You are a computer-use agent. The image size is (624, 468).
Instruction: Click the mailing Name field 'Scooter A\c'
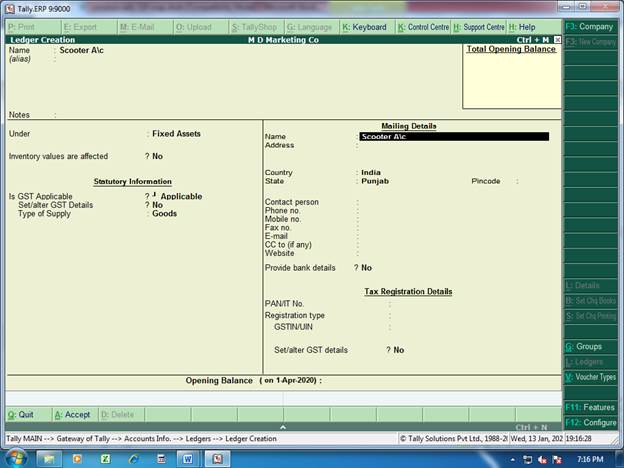click(453, 136)
